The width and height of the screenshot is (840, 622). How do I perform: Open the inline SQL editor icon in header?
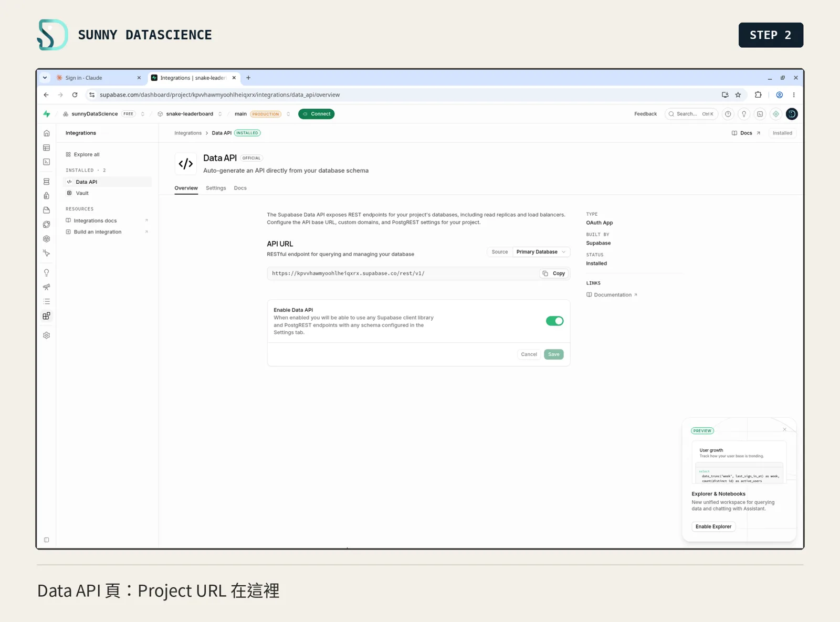pyautogui.click(x=760, y=114)
